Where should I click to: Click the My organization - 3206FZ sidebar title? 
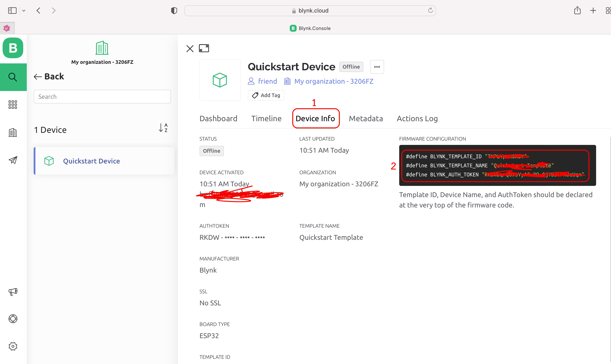pyautogui.click(x=102, y=62)
